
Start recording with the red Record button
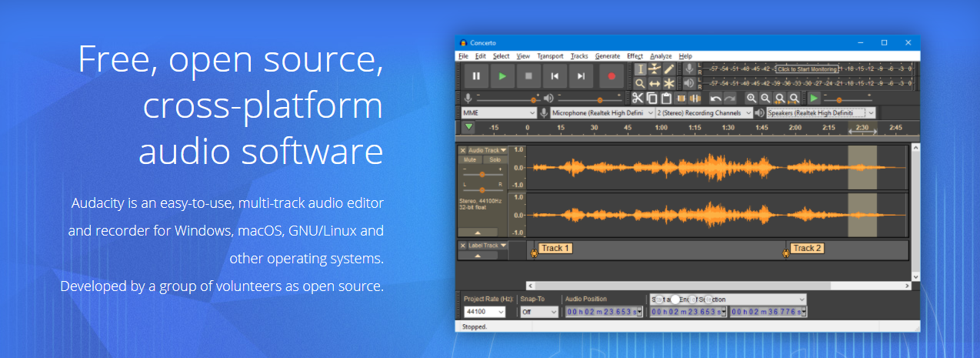[612, 75]
